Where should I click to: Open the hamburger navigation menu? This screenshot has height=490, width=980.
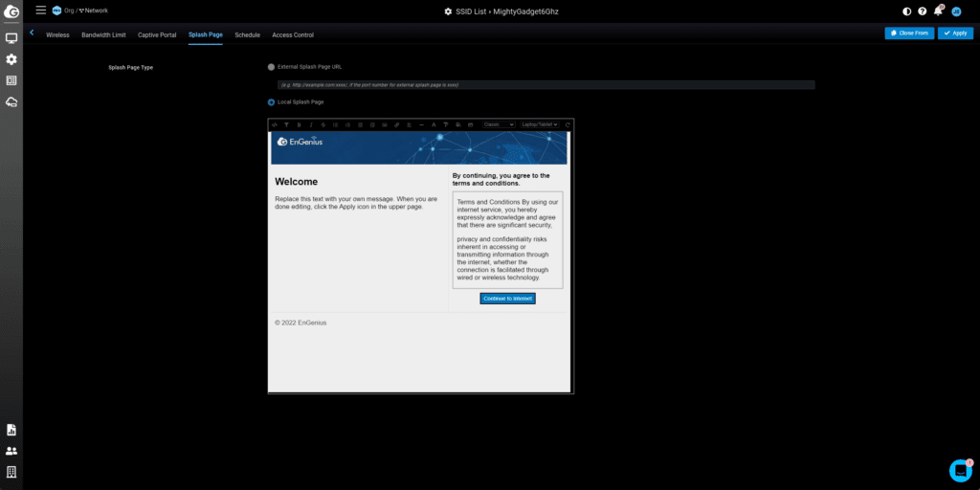[40, 11]
